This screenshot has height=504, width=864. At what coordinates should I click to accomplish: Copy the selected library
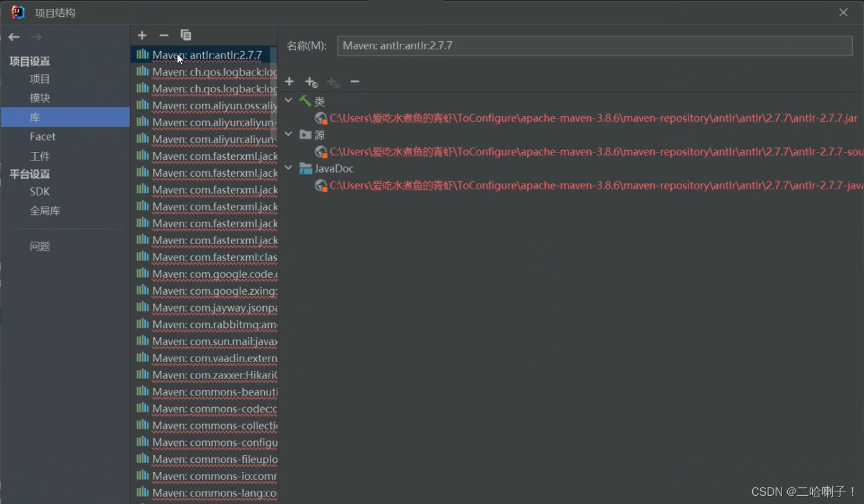186,35
